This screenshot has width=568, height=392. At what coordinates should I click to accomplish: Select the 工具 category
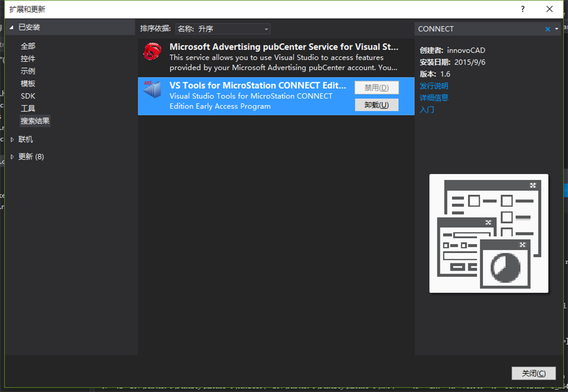pos(28,108)
